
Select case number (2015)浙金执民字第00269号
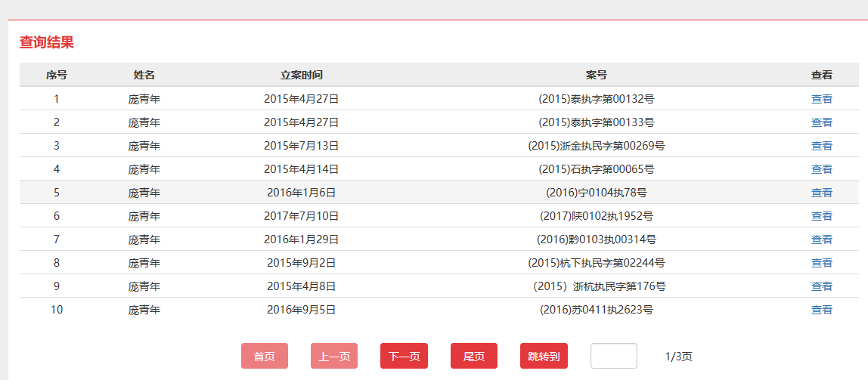point(597,146)
